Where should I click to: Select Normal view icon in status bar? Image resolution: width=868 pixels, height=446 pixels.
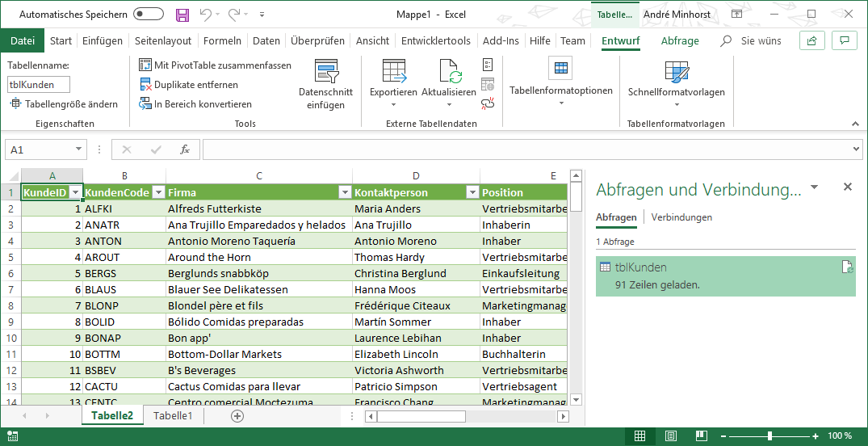click(639, 436)
